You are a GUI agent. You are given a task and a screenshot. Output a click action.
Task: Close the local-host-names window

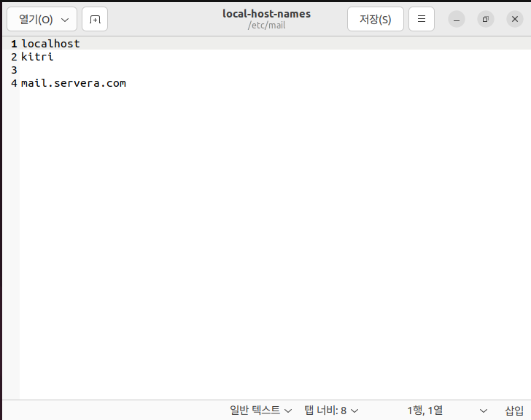pos(515,19)
